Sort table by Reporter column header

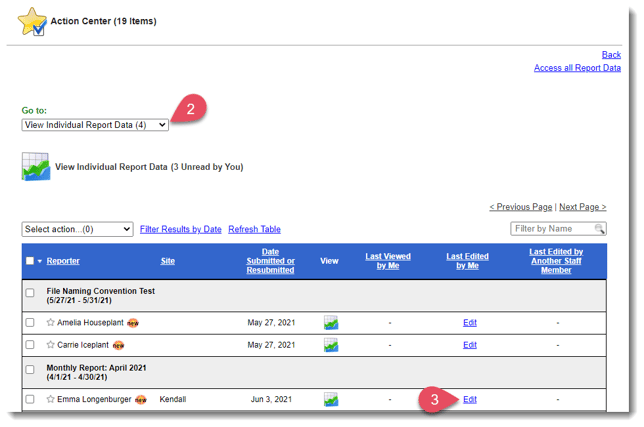pos(63,261)
